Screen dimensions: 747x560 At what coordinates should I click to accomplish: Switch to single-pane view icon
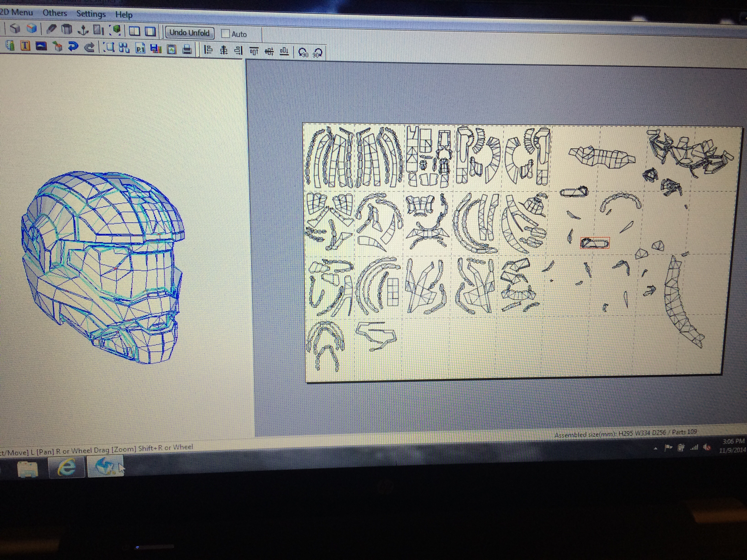(x=150, y=32)
